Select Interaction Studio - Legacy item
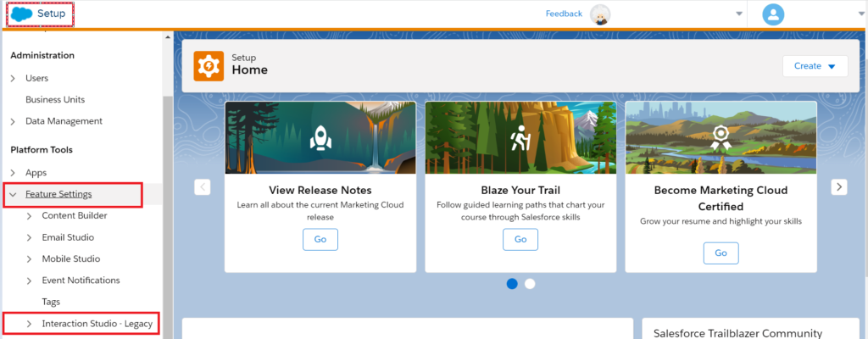 97,324
